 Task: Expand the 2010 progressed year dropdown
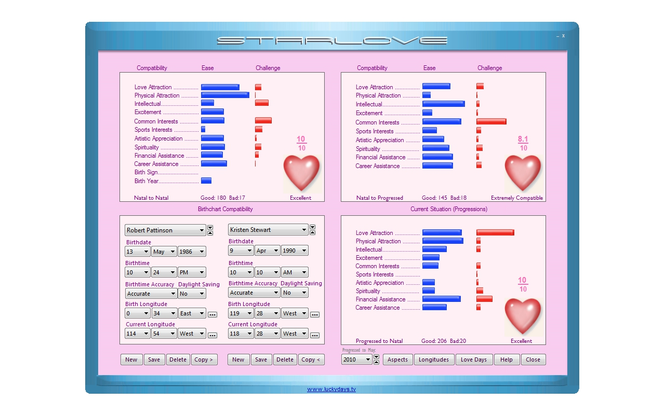pos(367,358)
